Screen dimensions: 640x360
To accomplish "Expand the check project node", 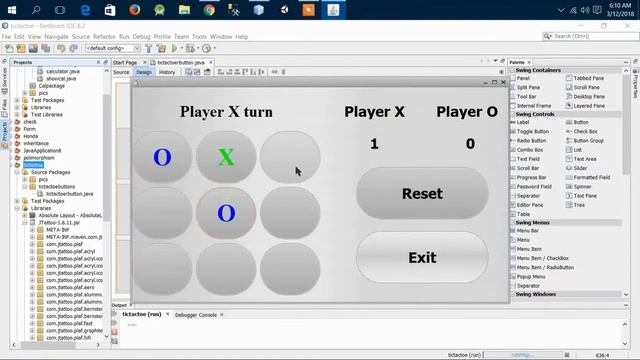I will pos(11,122).
